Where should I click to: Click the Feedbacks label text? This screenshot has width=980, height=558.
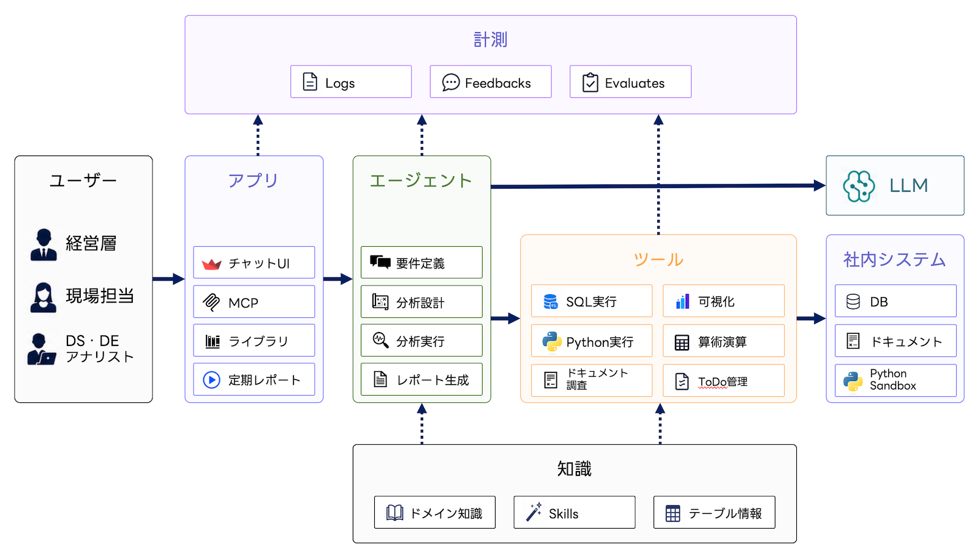pyautogui.click(x=498, y=83)
